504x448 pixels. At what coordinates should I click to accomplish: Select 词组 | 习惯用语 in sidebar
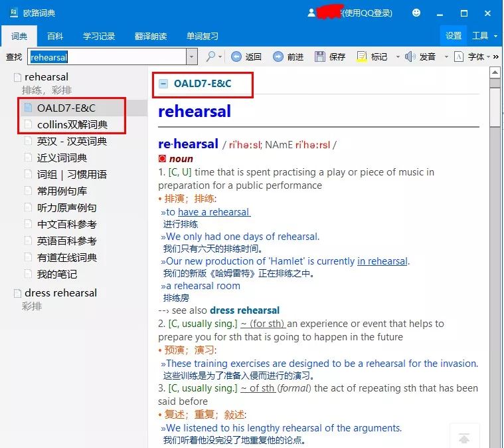(72, 175)
